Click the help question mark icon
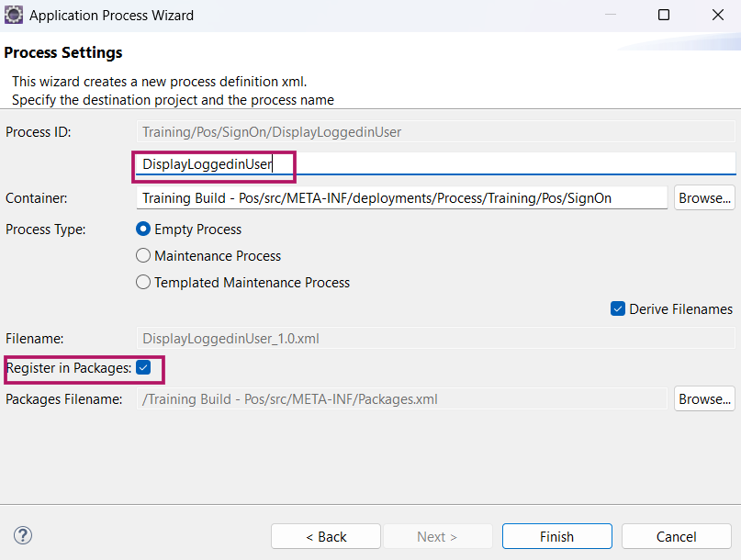 point(23,535)
